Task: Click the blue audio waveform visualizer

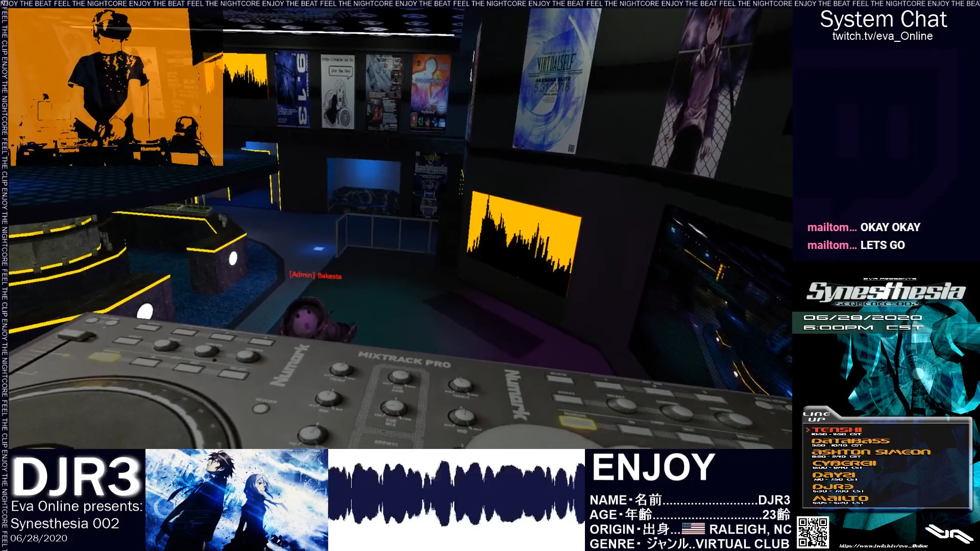Action: pos(456,494)
